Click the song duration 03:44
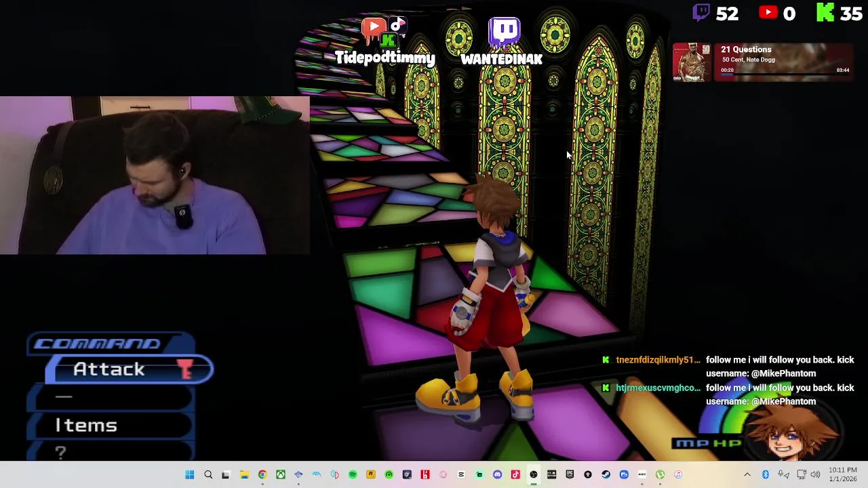This screenshot has width=868, height=488. click(x=843, y=70)
